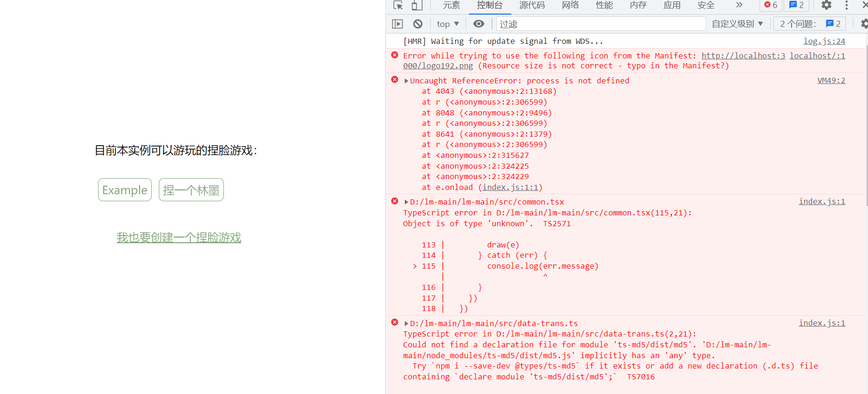This screenshot has width=868, height=394.
Task: Switch to the 源代码 tab
Action: 532,5
